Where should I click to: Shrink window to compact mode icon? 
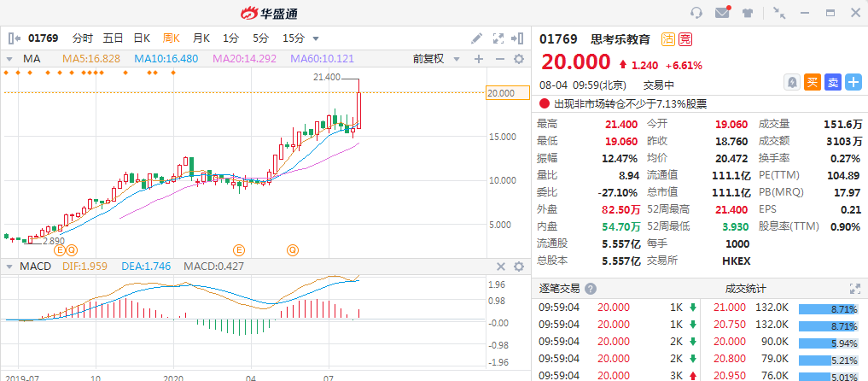(779, 13)
